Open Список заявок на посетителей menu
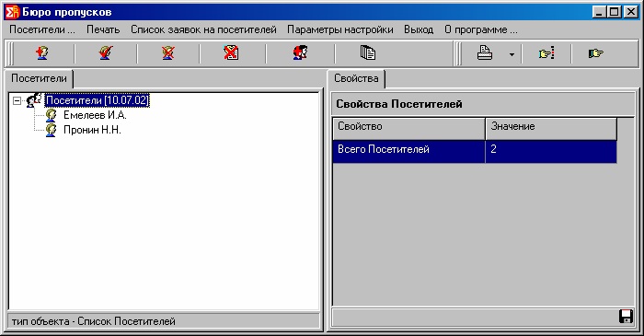 tap(203, 29)
